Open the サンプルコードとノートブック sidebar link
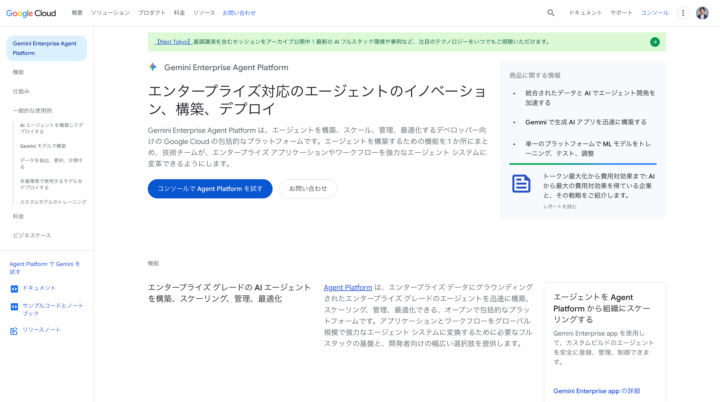 53,310
